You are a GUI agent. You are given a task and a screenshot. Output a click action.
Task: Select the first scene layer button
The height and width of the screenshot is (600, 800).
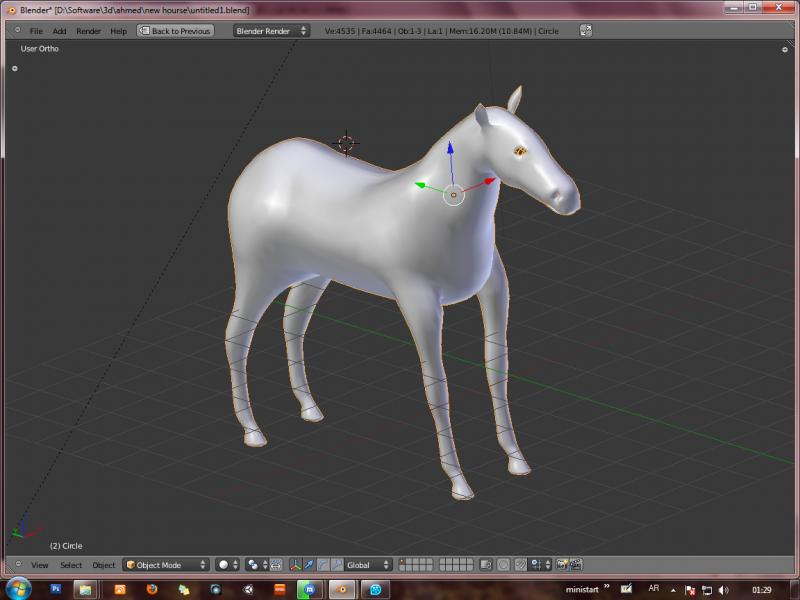pyautogui.click(x=403, y=561)
